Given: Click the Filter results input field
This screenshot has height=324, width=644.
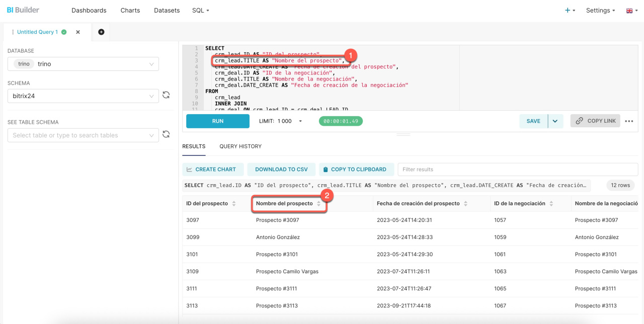Looking at the screenshot, I should (517, 170).
